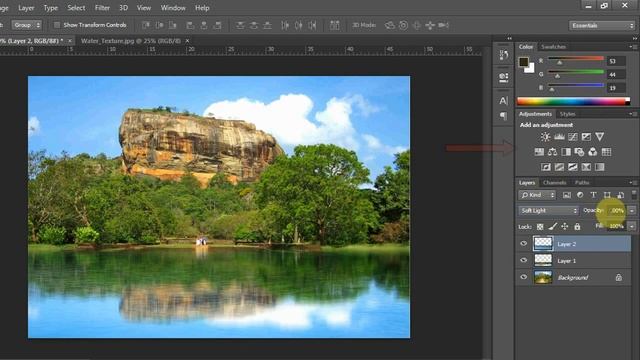The image size is (640, 360).
Task: Switch to the Swatches tab
Action: [x=553, y=47]
